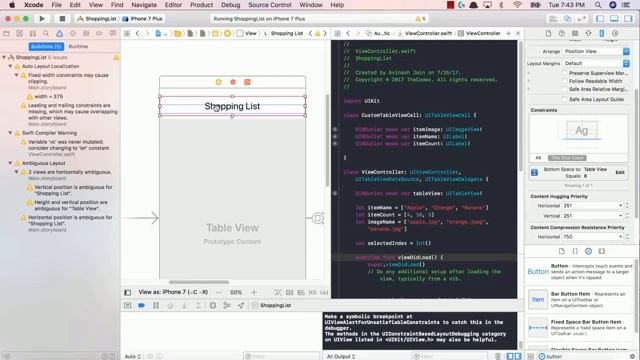Open the breakpoint navigator icon
The image size is (640, 360).
(x=99, y=33)
